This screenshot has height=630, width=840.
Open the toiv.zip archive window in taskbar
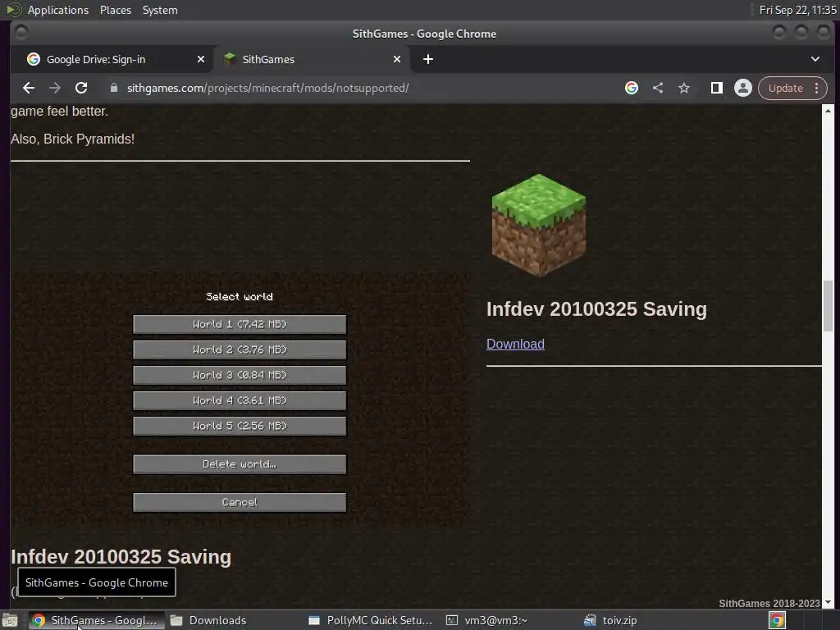pos(610,620)
